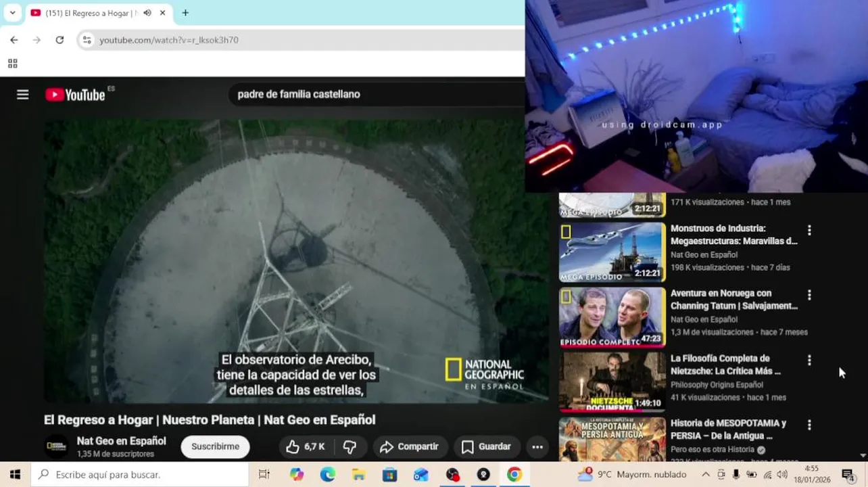Screen dimensions: 868x487
Task: Open Aventura en Noruega thumbnail with Channing Tatum
Action: [612, 317]
